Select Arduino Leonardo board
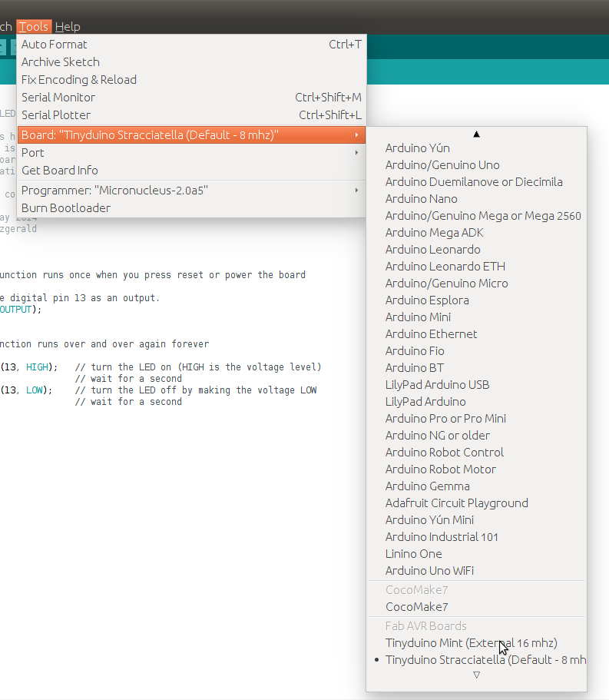The width and height of the screenshot is (609, 700). (476, 250)
